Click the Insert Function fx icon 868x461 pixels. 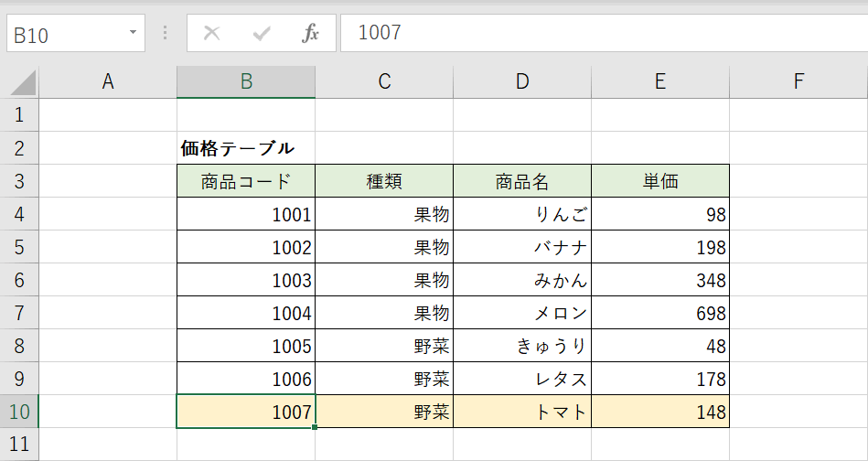point(310,33)
